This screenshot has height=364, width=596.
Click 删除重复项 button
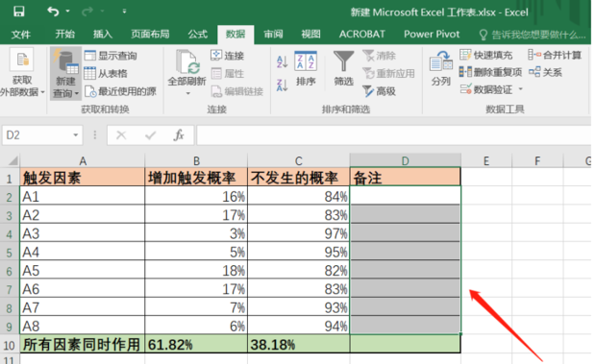[x=490, y=72]
